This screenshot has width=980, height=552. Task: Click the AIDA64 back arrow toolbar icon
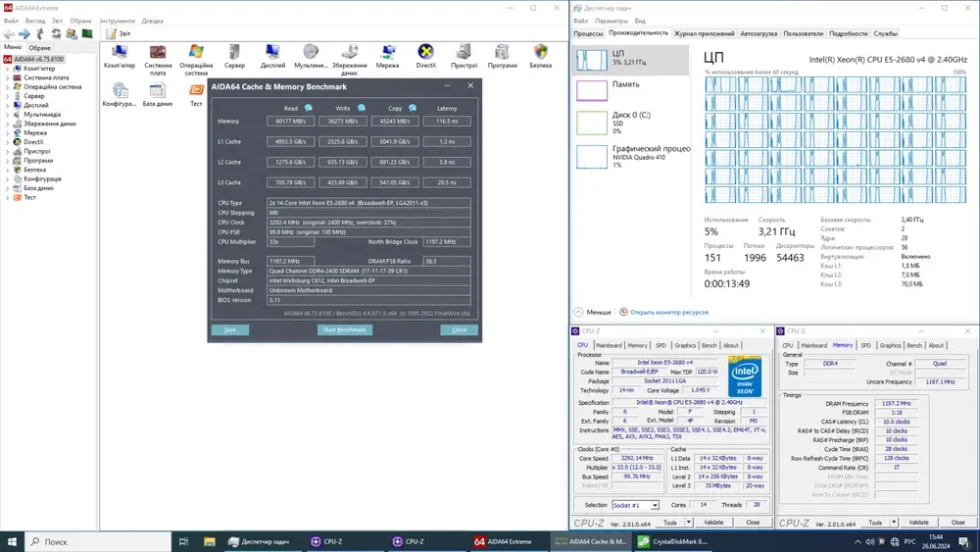click(9, 33)
